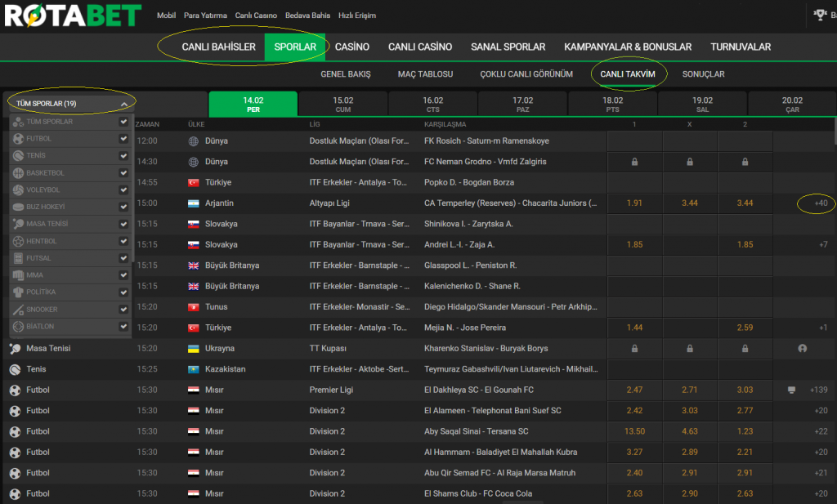Expand +21 markets for Abu Qir Semad FC
Screen dimensions: 837x504
click(821, 473)
